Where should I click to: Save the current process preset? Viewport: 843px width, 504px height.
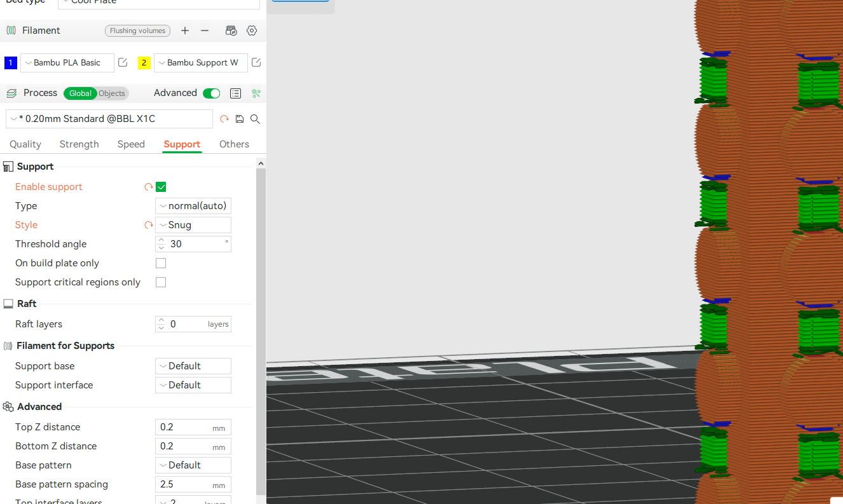click(240, 119)
